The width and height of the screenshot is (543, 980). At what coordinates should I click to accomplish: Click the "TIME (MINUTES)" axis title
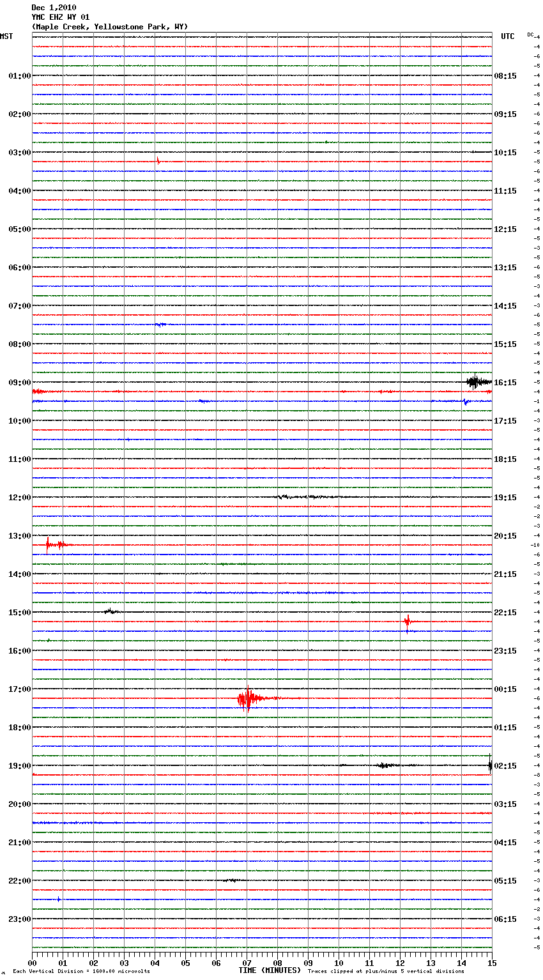point(270,970)
